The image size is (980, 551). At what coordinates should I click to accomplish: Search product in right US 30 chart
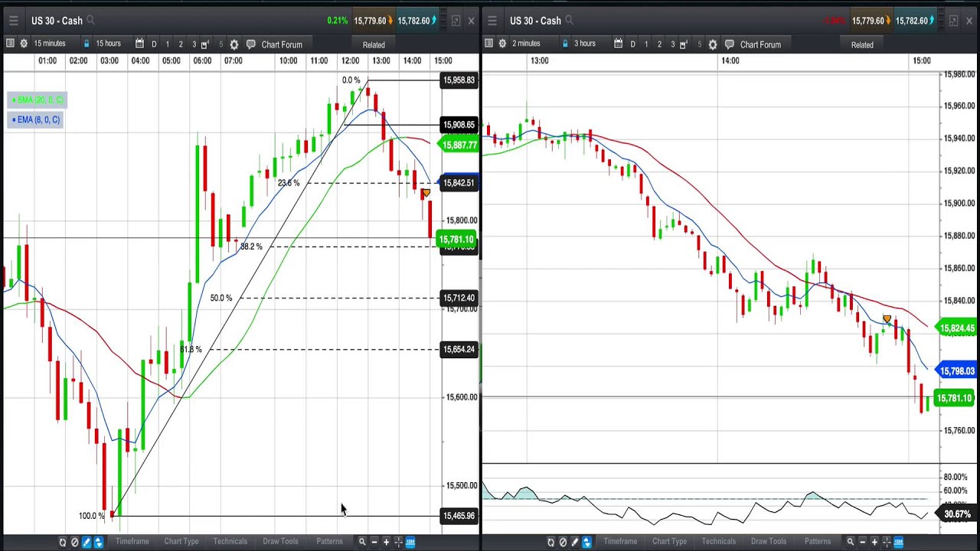click(569, 21)
